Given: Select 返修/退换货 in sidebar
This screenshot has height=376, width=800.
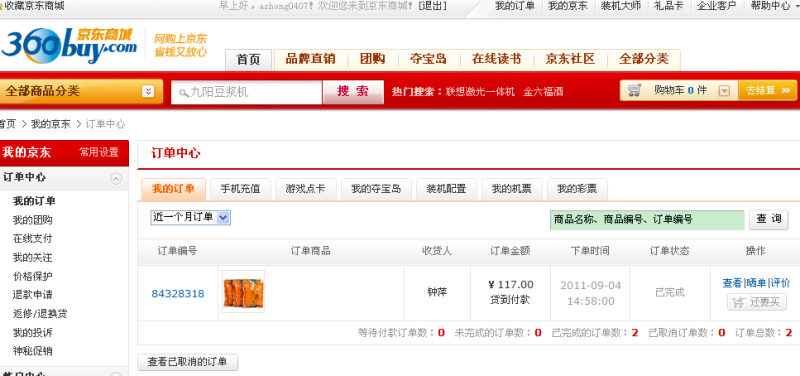Looking at the screenshot, I should 40,314.
